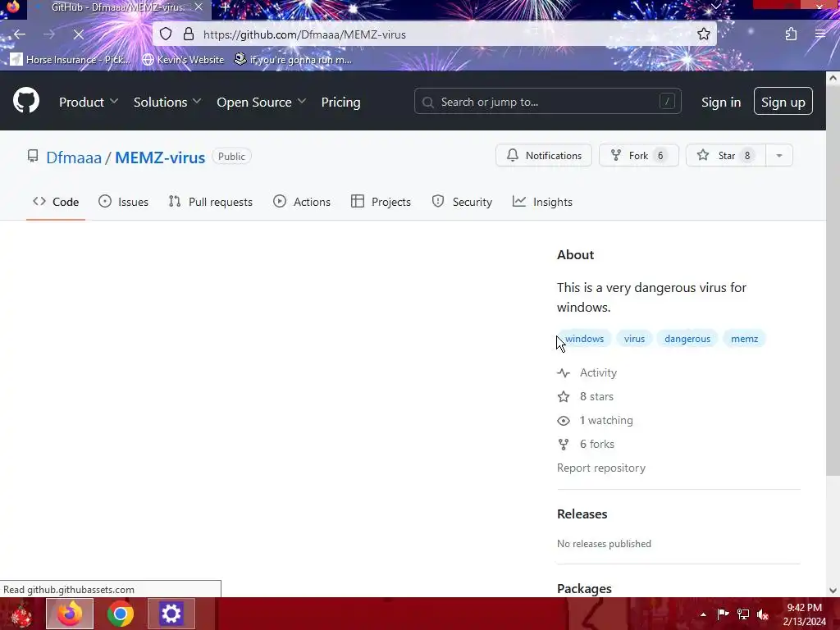840x630 pixels.
Task: Open 'if you're gonna run m...' bookmark
Action: [x=293, y=59]
